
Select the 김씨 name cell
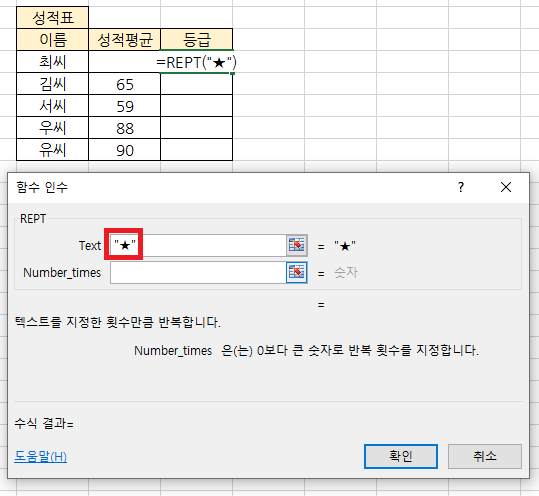(x=53, y=84)
